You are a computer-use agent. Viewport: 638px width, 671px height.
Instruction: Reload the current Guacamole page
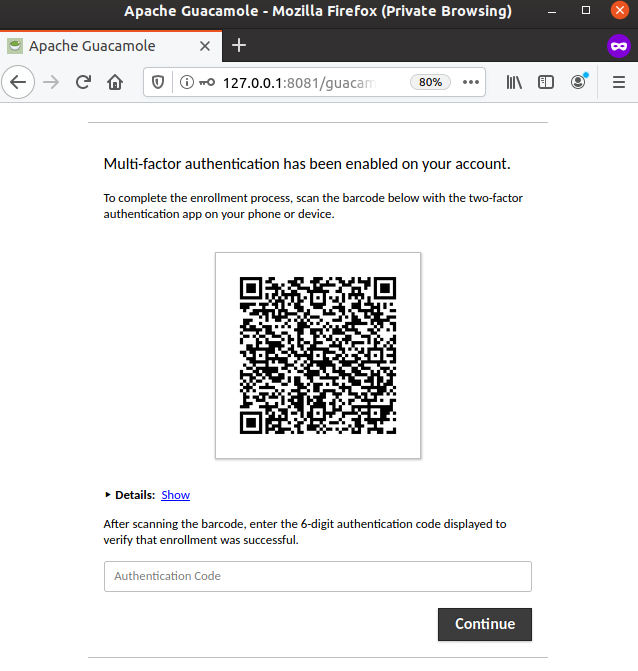tap(83, 82)
